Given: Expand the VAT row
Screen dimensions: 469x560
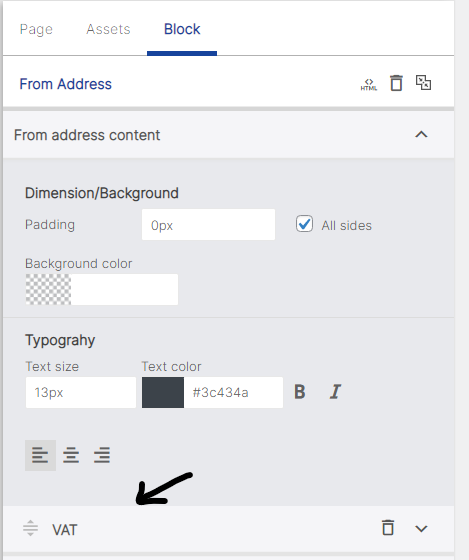Looking at the screenshot, I should 421,529.
